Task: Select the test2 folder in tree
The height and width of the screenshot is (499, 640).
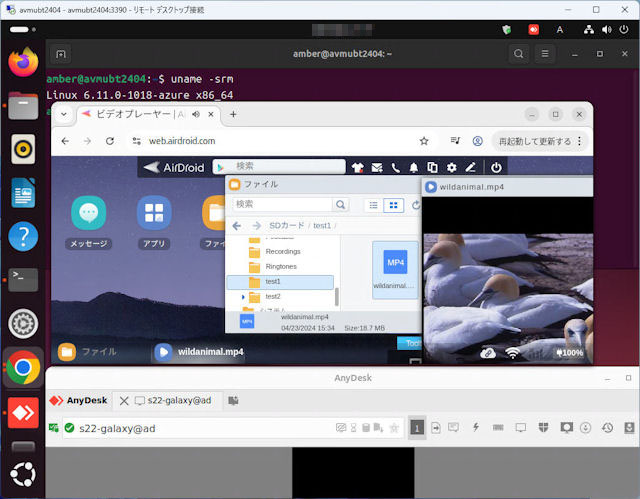Action: click(273, 297)
